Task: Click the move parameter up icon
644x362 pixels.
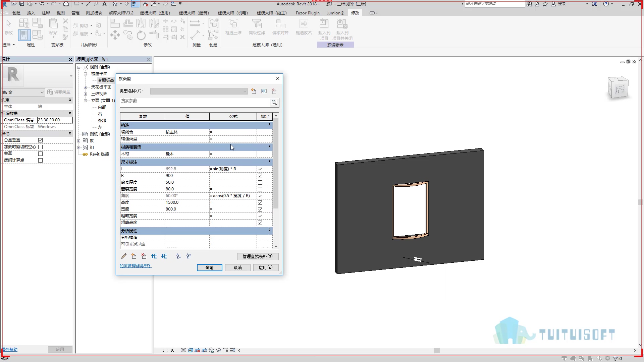Action: (154, 256)
